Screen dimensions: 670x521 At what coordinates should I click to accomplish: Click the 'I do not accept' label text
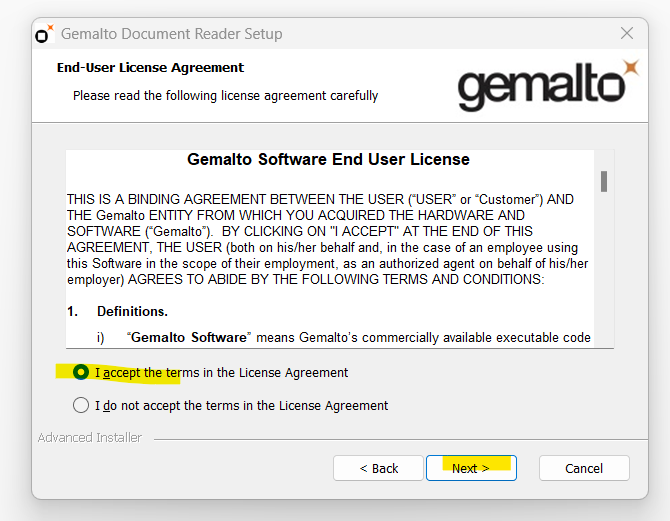point(241,405)
